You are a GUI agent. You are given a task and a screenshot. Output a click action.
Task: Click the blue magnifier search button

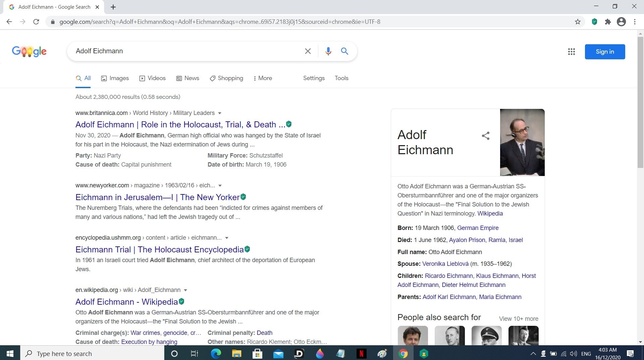(x=344, y=51)
